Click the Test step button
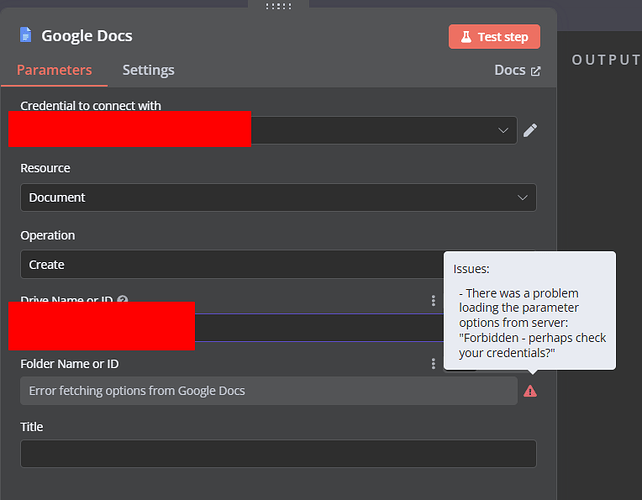642x500 pixels. 494,37
